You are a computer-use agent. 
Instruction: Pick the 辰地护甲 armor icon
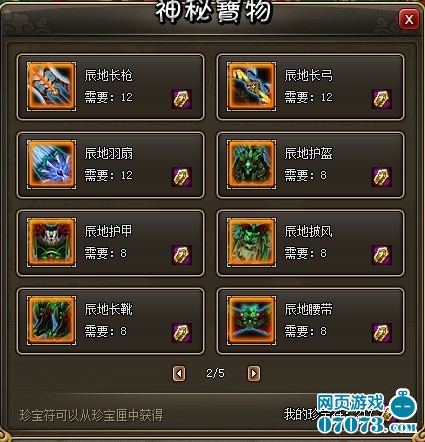click(x=51, y=242)
